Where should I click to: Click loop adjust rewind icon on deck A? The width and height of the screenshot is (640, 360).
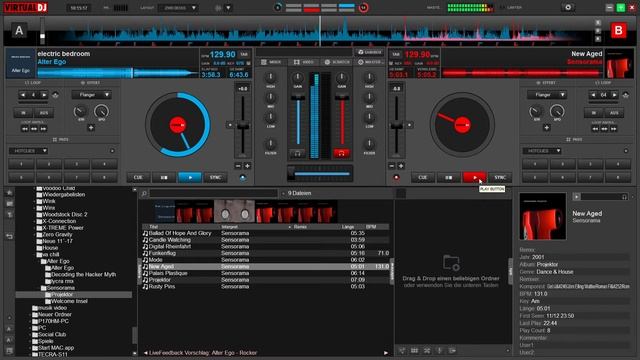click(25, 129)
